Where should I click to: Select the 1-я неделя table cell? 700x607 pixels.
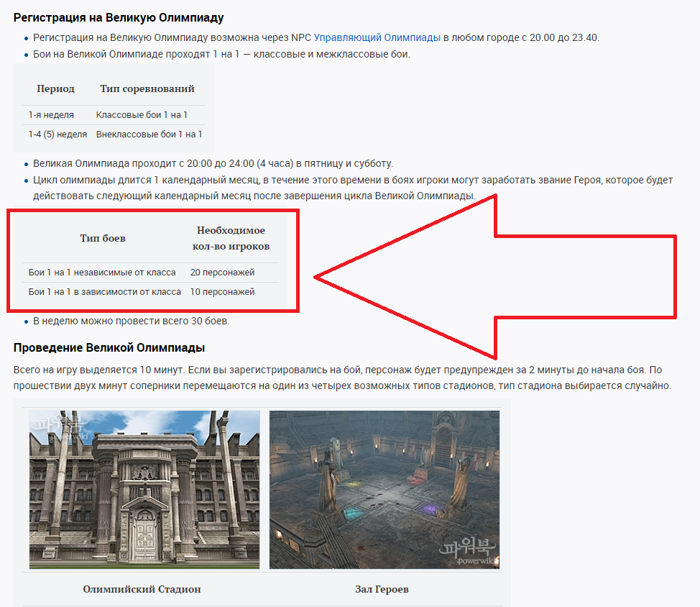click(51, 115)
